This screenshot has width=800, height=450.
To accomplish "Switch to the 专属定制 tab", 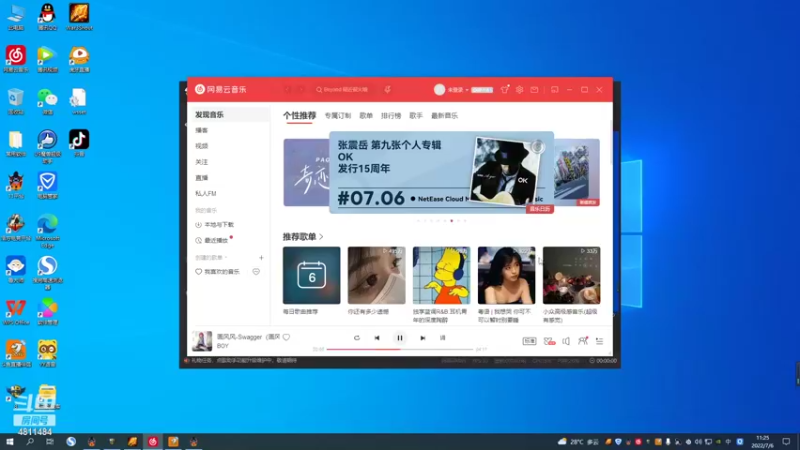I will coord(338,116).
